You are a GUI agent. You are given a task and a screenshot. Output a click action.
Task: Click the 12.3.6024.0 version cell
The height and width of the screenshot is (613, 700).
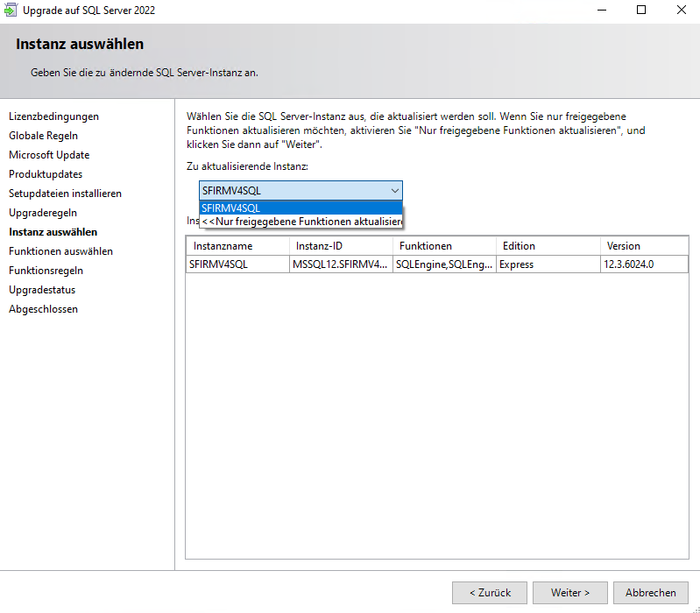tap(644, 264)
